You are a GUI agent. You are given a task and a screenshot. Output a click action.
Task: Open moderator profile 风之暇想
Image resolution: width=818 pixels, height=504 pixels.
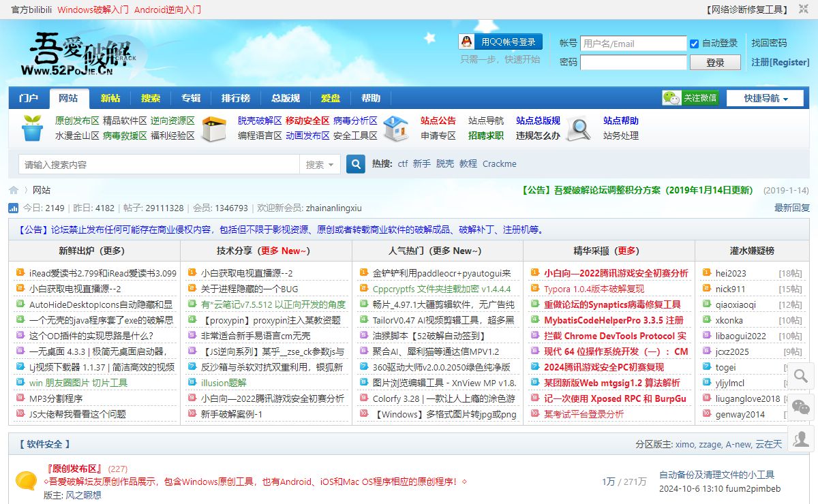pyautogui.click(x=83, y=495)
